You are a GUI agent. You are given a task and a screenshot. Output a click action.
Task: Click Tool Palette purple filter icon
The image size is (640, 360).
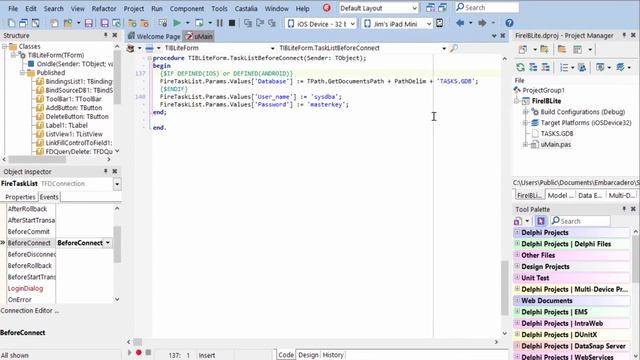541,221
